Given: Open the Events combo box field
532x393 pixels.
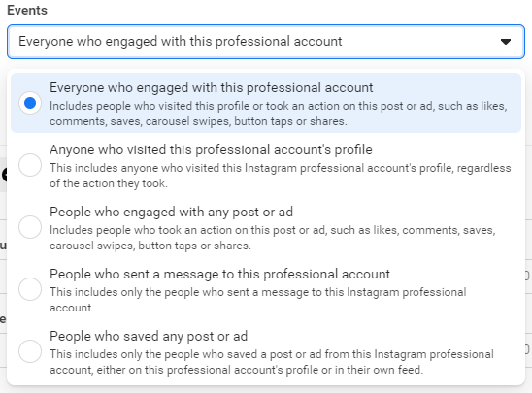Looking at the screenshot, I should [x=266, y=42].
